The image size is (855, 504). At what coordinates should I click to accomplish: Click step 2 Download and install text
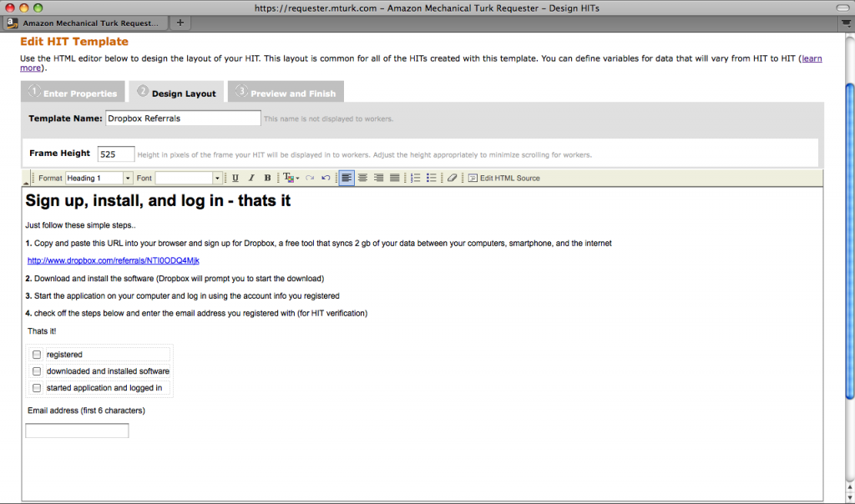pos(175,279)
